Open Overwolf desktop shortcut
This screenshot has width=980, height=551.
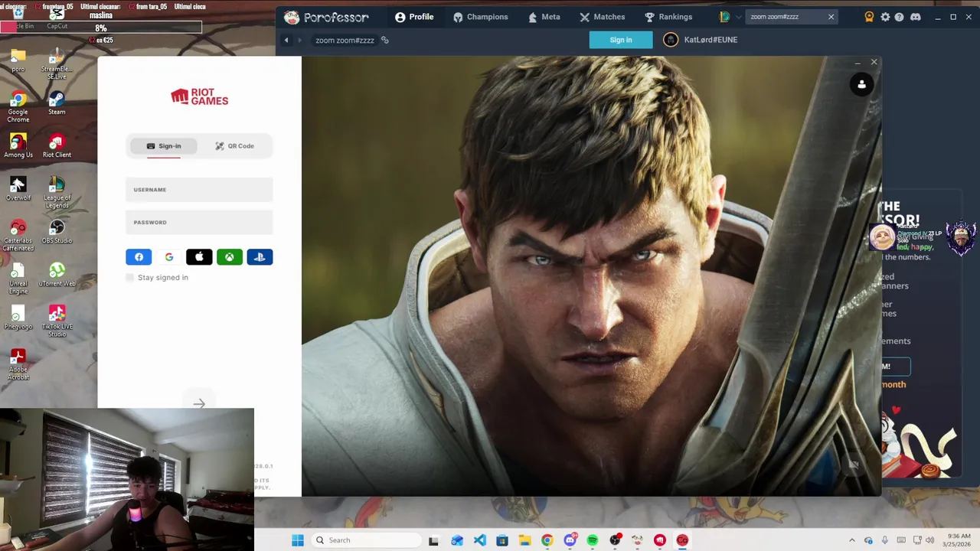18,188
